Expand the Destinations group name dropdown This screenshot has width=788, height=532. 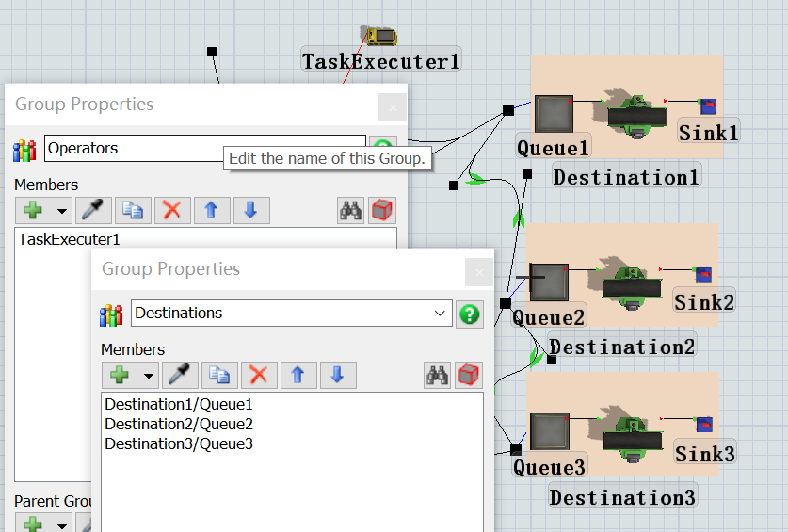pyautogui.click(x=440, y=314)
